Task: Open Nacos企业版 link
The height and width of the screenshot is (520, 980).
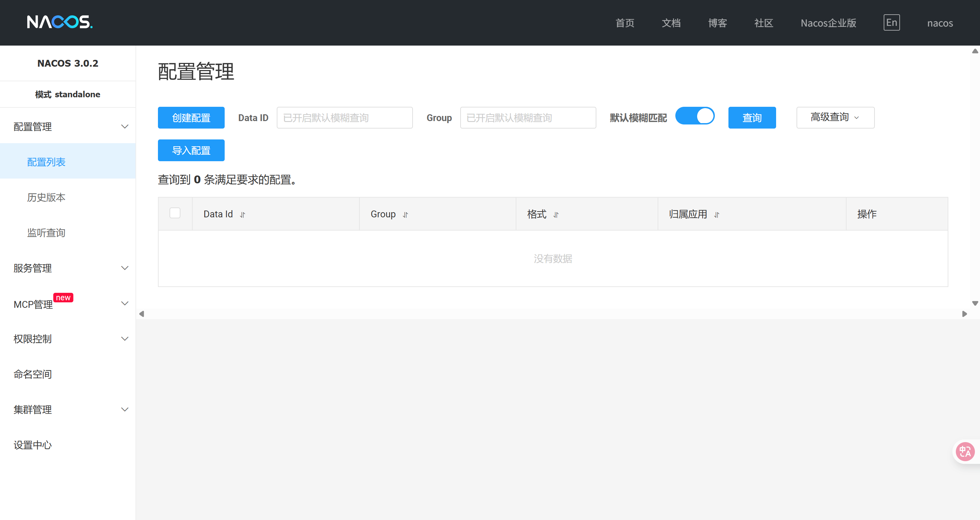Action: point(828,23)
